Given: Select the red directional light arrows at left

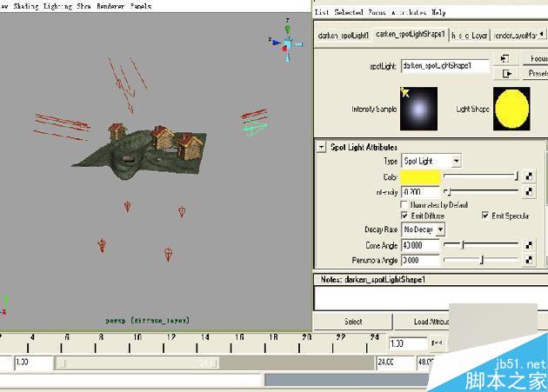Looking at the screenshot, I should pos(63,127).
